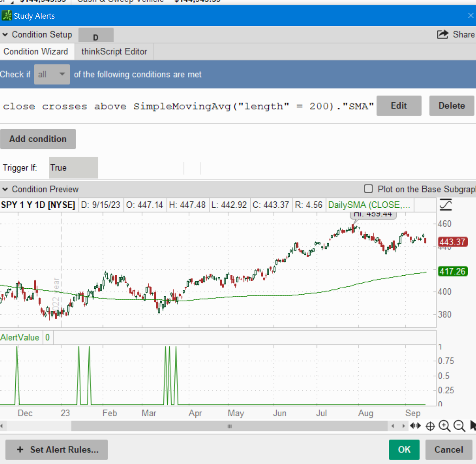Click the AlertValue 0 reading

point(48,338)
